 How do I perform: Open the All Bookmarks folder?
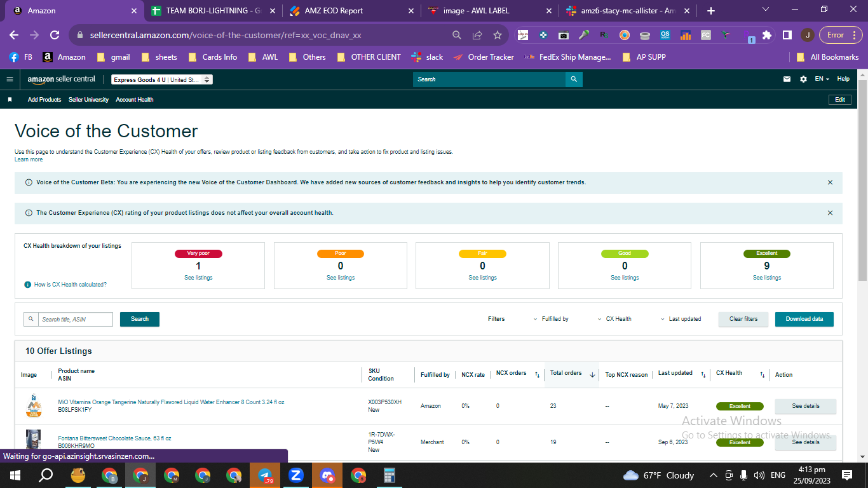tap(827, 57)
